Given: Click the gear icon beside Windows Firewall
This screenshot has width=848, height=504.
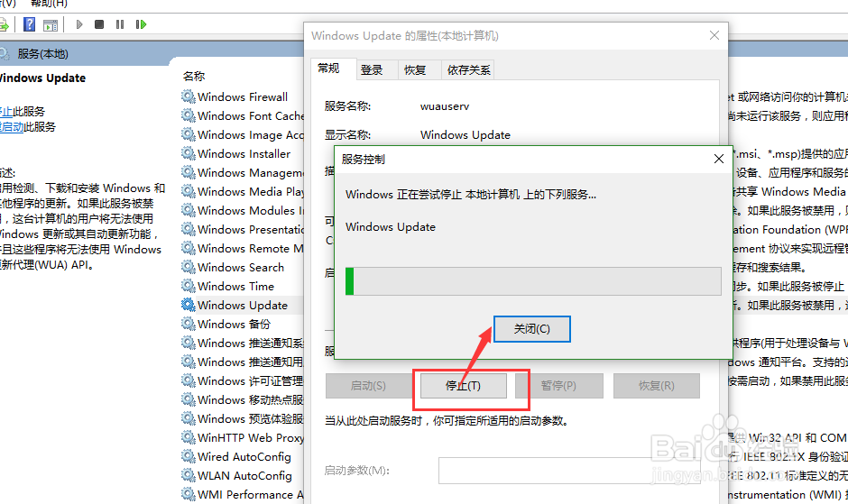Looking at the screenshot, I should pyautogui.click(x=189, y=96).
